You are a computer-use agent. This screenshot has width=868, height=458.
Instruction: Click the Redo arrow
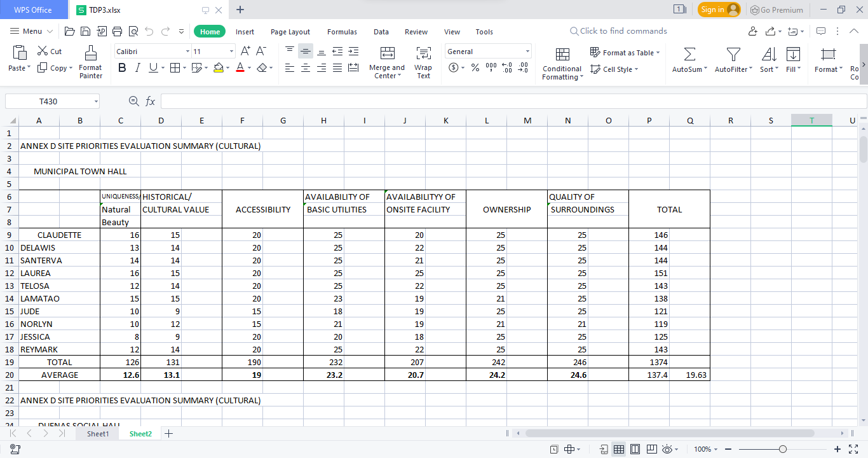pyautogui.click(x=165, y=31)
